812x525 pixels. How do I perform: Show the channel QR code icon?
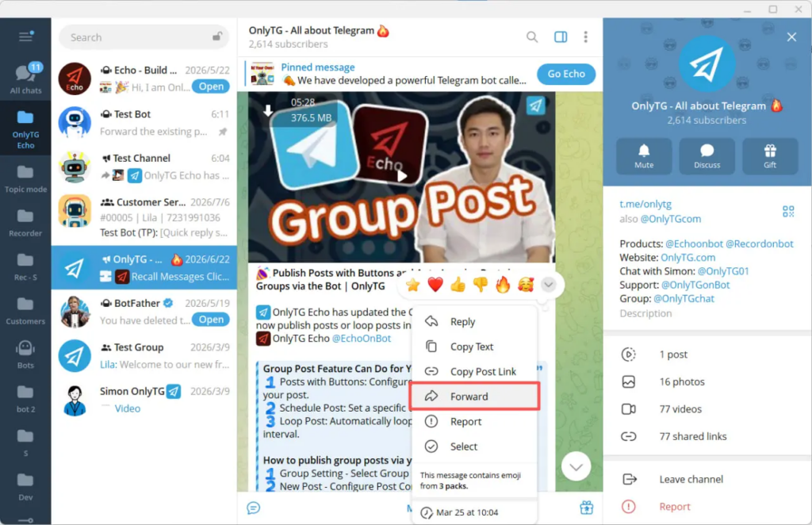point(788,211)
